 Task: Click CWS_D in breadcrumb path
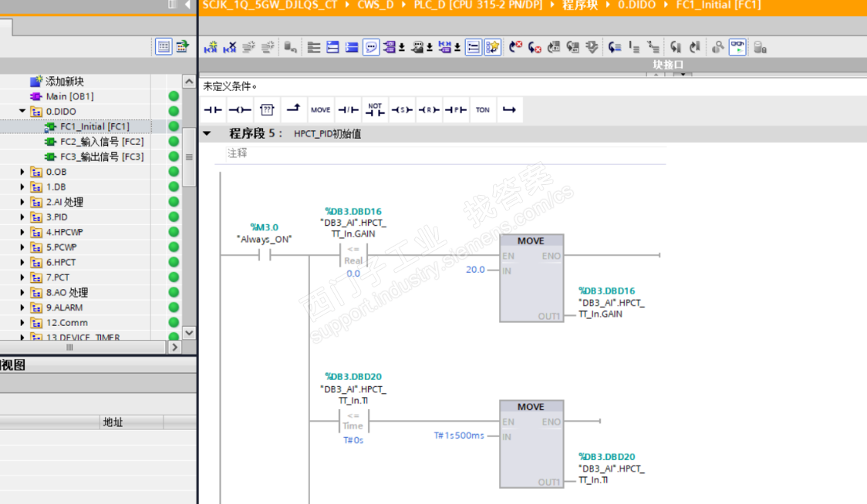coord(376,5)
